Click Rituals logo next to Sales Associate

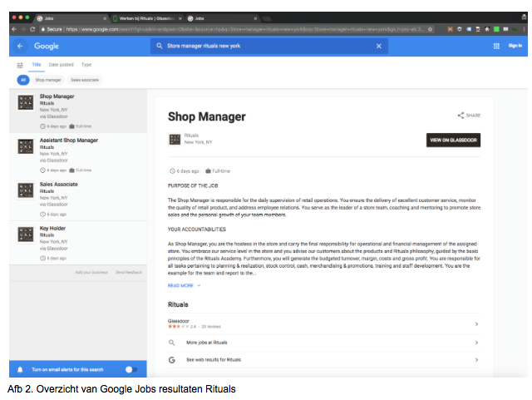(26, 190)
